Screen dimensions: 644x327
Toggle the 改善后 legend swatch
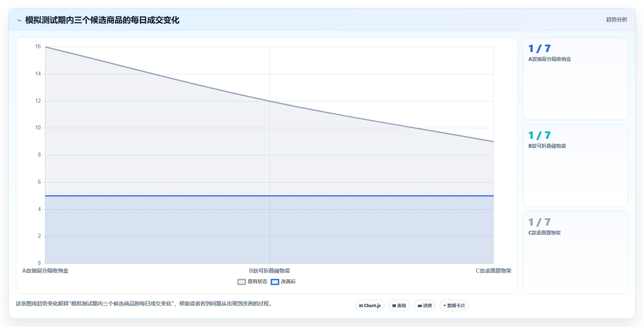point(275,282)
